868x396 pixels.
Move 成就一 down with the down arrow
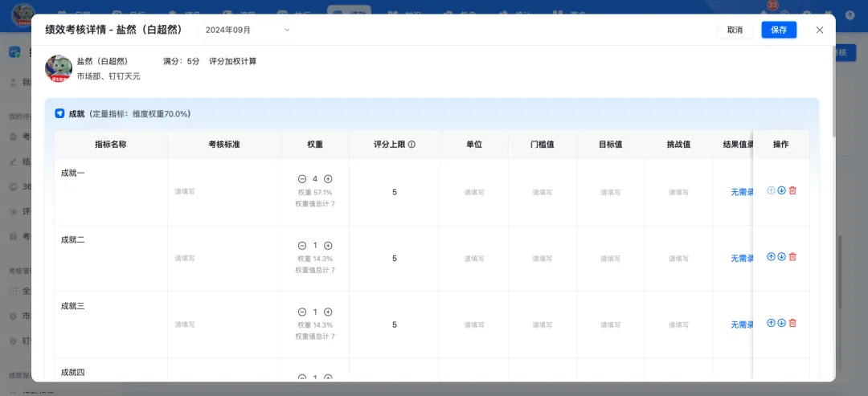coord(782,190)
